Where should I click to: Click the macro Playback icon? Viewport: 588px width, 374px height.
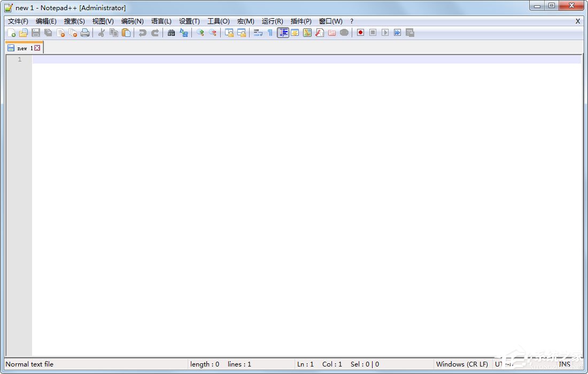pos(384,33)
